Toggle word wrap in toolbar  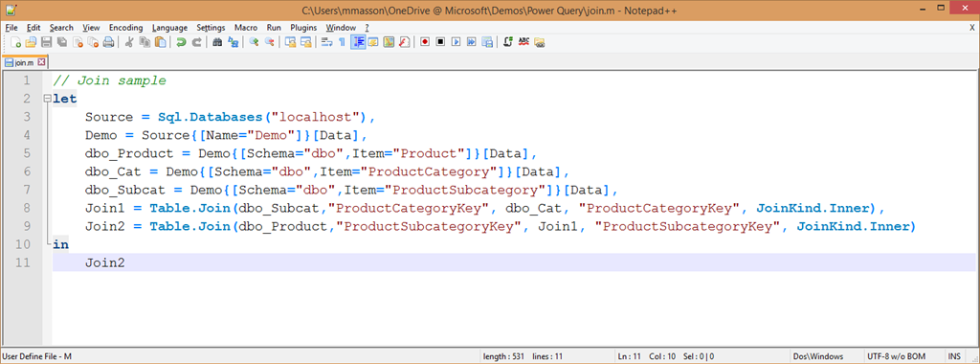[327, 42]
